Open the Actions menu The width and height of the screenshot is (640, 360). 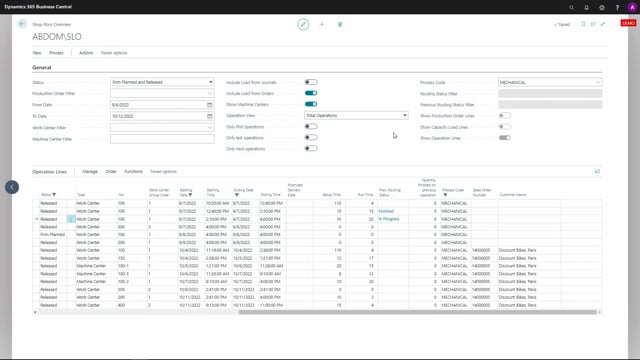(86, 53)
